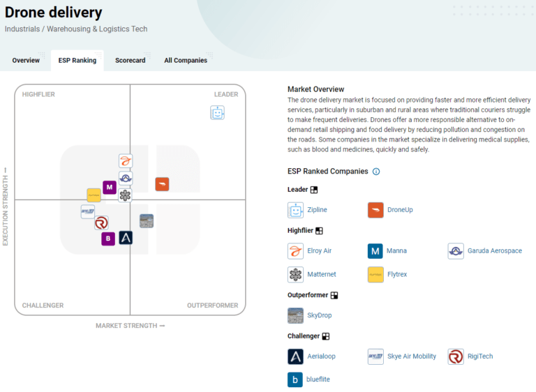
Task: Open the Zipline company link
Action: click(317, 210)
